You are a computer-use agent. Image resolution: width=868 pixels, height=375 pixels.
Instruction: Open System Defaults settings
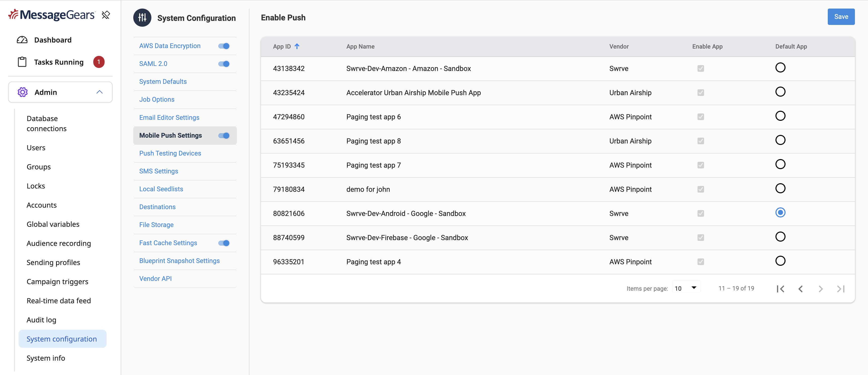click(x=163, y=82)
